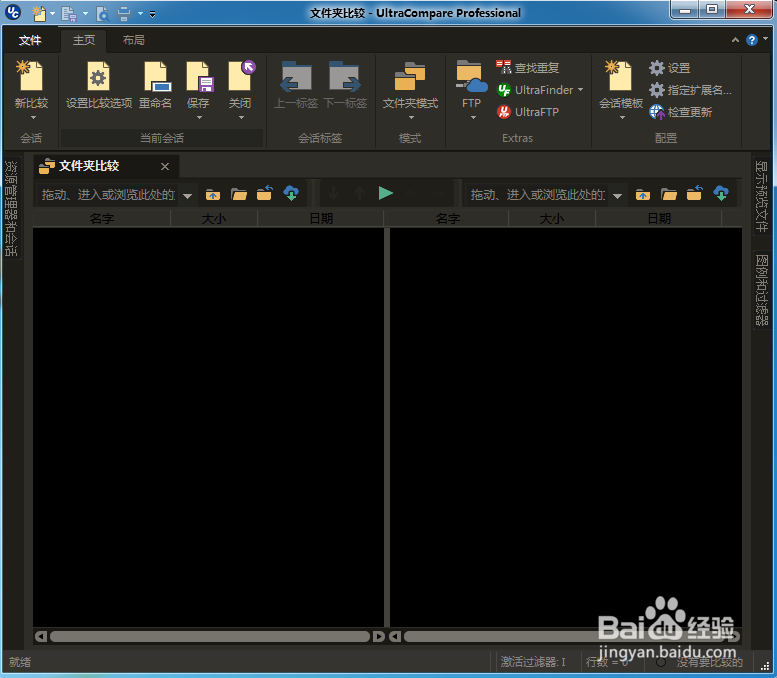This screenshot has height=678, width=777.
Task: Launch UltraFTP from Extras
Action: [528, 112]
